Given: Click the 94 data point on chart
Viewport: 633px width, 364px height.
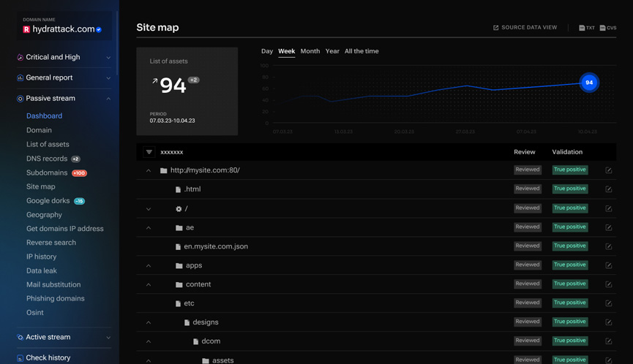Looking at the screenshot, I should (589, 83).
